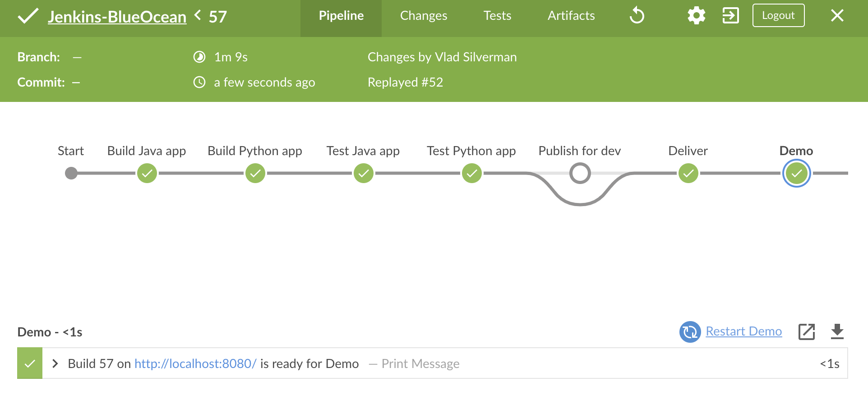Viewport: 868px width, 414px height.
Task: Go to classic Jenkins icon
Action: (730, 16)
